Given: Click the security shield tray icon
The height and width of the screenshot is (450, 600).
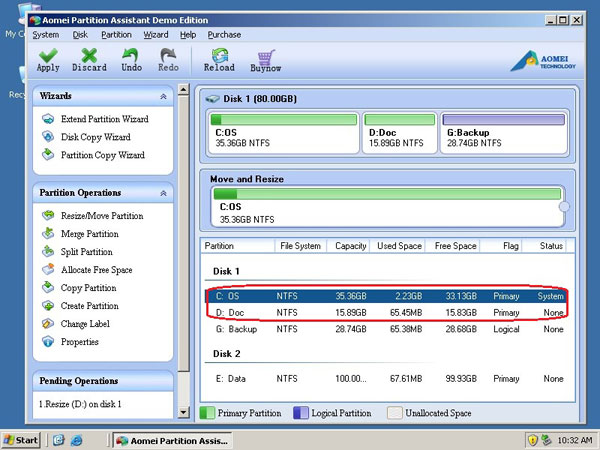Looking at the screenshot, I should (532, 440).
